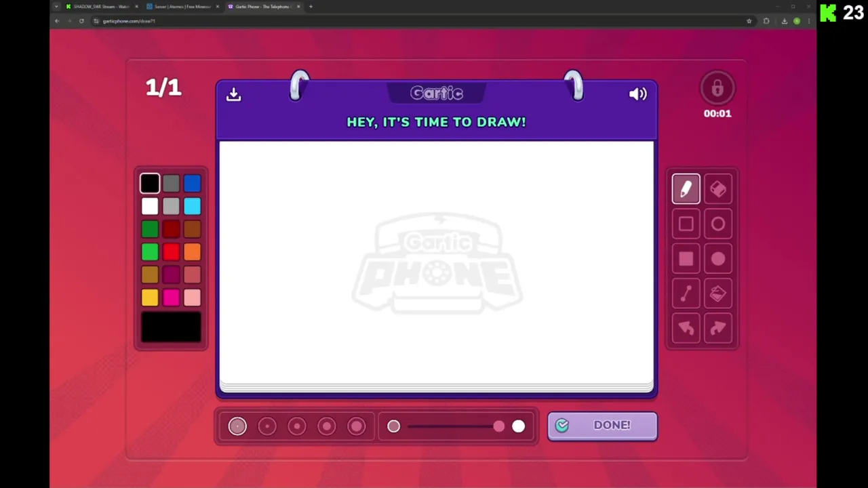The image size is (868, 488).
Task: Pick the light gray color swatch
Action: coord(171,206)
